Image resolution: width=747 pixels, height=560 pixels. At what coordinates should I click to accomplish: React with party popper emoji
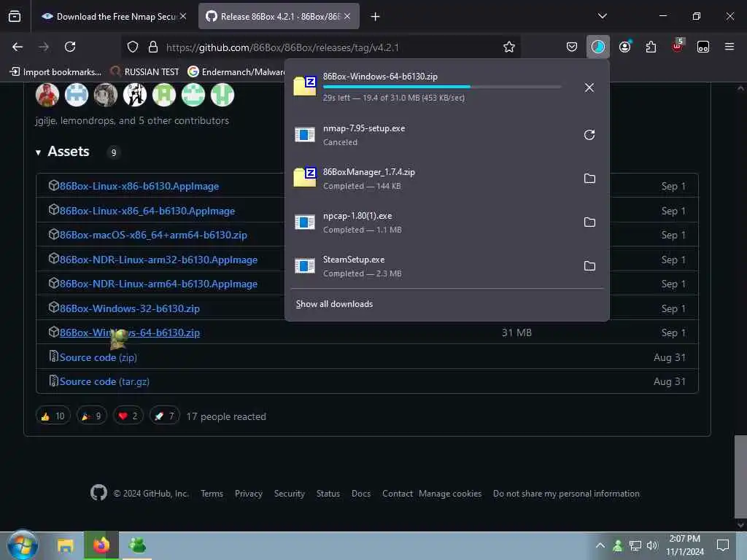(91, 416)
